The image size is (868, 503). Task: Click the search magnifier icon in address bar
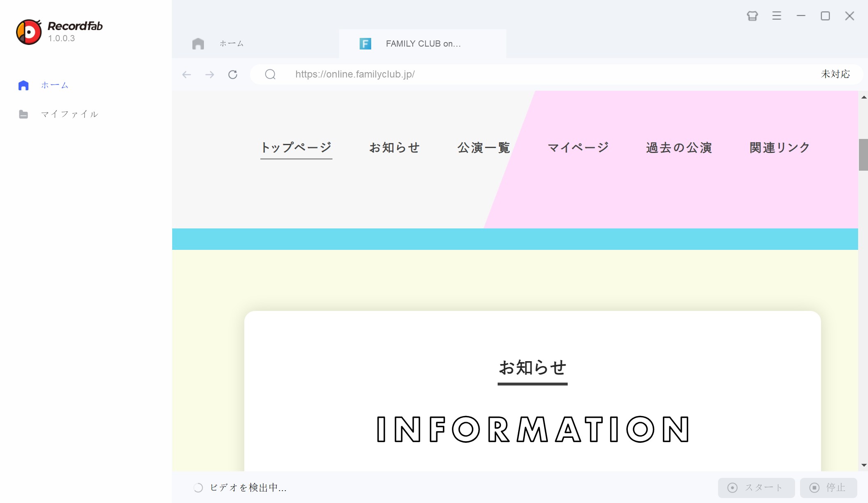[270, 74]
